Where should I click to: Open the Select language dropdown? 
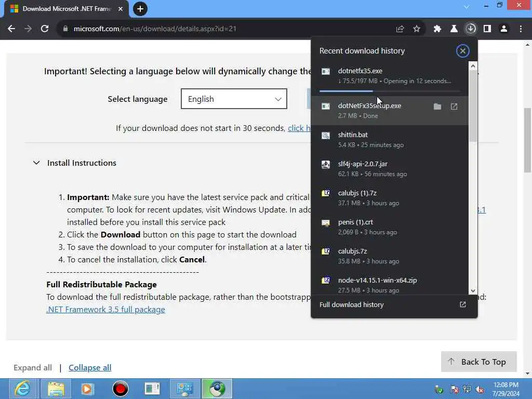(x=234, y=99)
